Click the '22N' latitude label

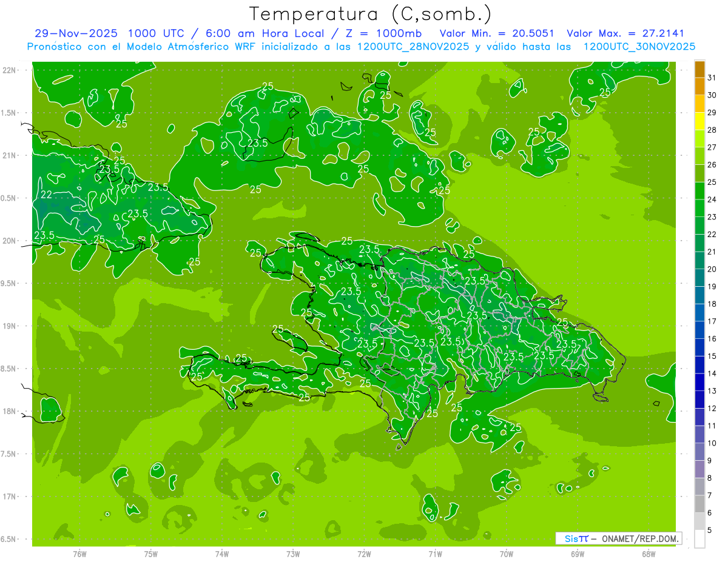(8, 70)
